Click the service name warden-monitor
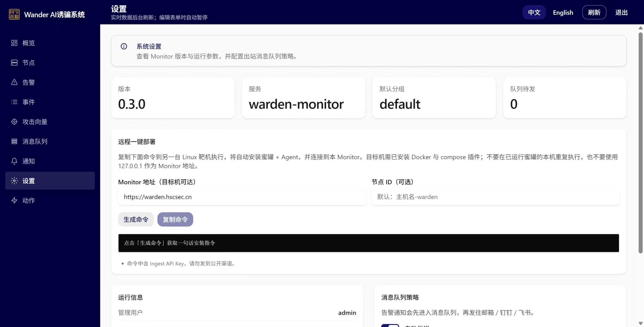This screenshot has width=644, height=327. point(296,104)
